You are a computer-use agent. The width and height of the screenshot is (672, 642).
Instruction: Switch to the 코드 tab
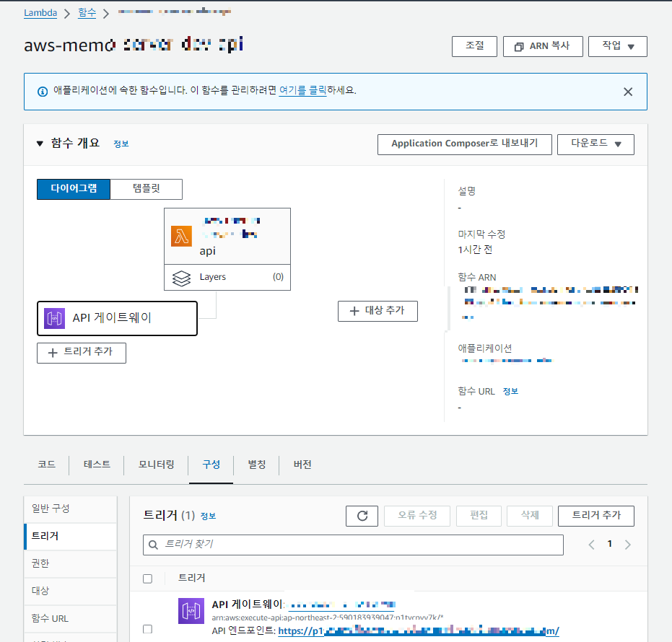click(46, 465)
